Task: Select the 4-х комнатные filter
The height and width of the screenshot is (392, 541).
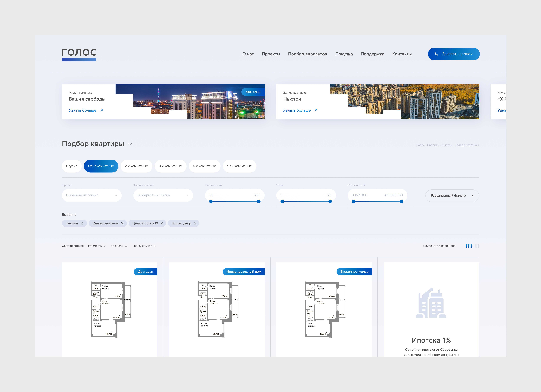Action: (204, 166)
